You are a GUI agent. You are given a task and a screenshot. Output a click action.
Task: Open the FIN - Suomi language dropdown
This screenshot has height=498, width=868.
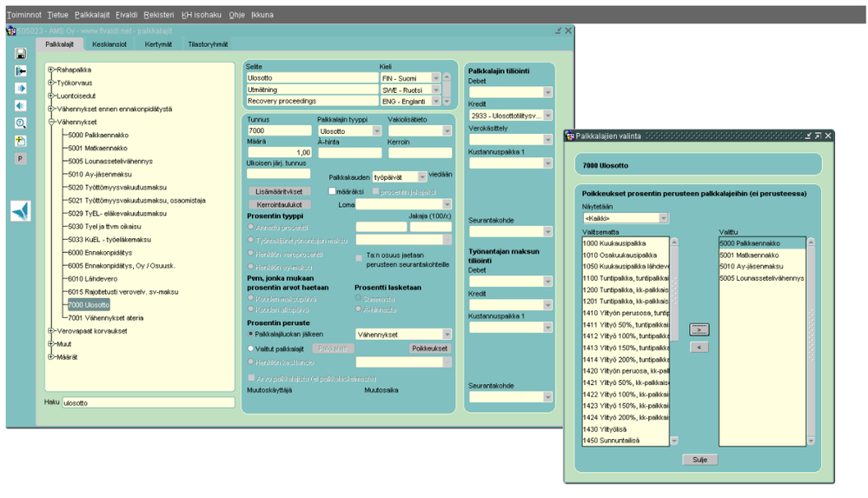point(435,78)
